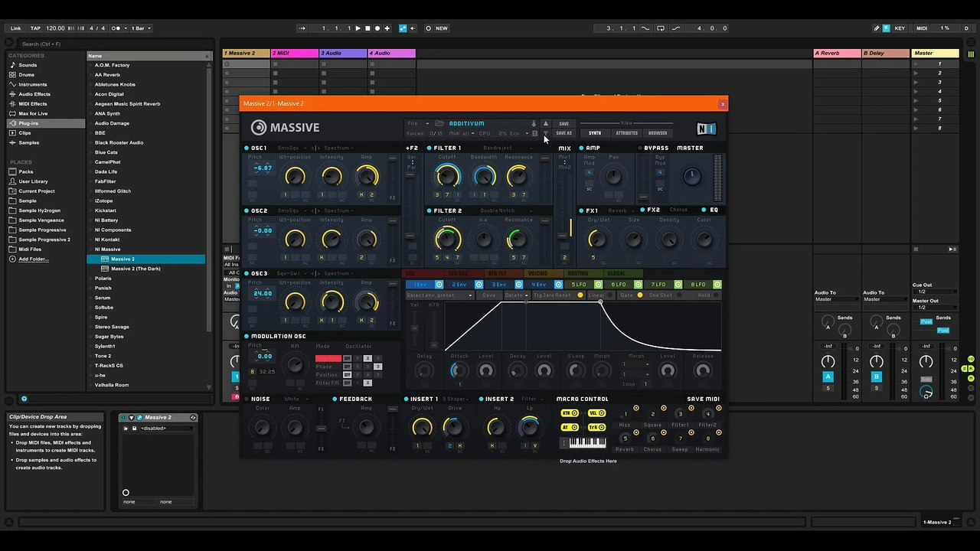Viewport: 980px width, 551px height.
Task: Toggle OSC1 on/off indicator
Action: [247, 148]
